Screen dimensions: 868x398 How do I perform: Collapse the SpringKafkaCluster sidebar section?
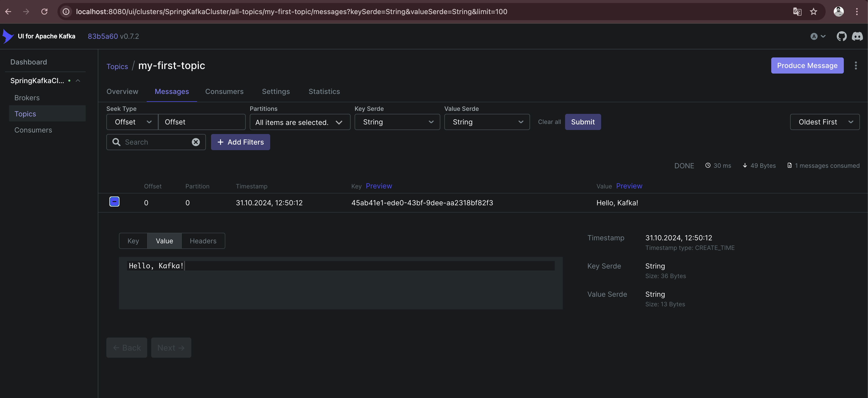coord(78,81)
